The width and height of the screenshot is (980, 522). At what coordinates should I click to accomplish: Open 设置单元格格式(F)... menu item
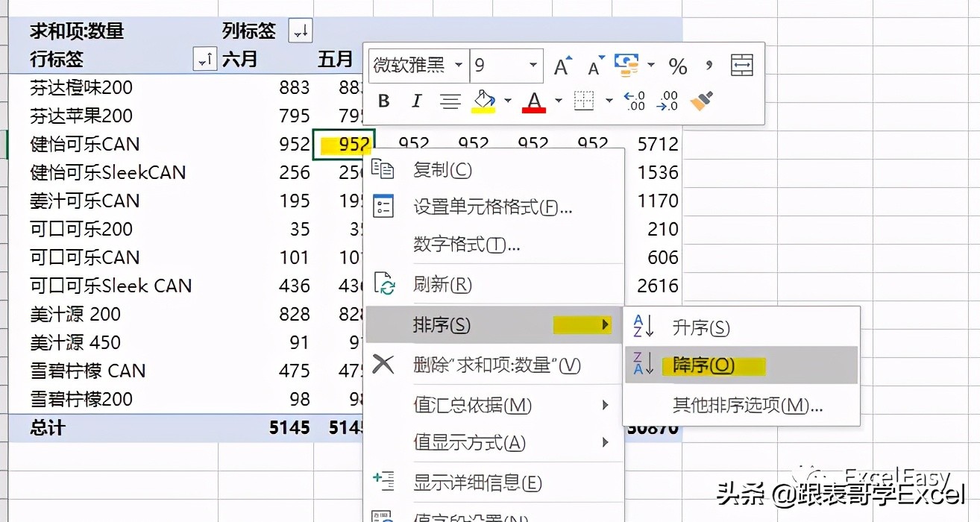pos(494,207)
